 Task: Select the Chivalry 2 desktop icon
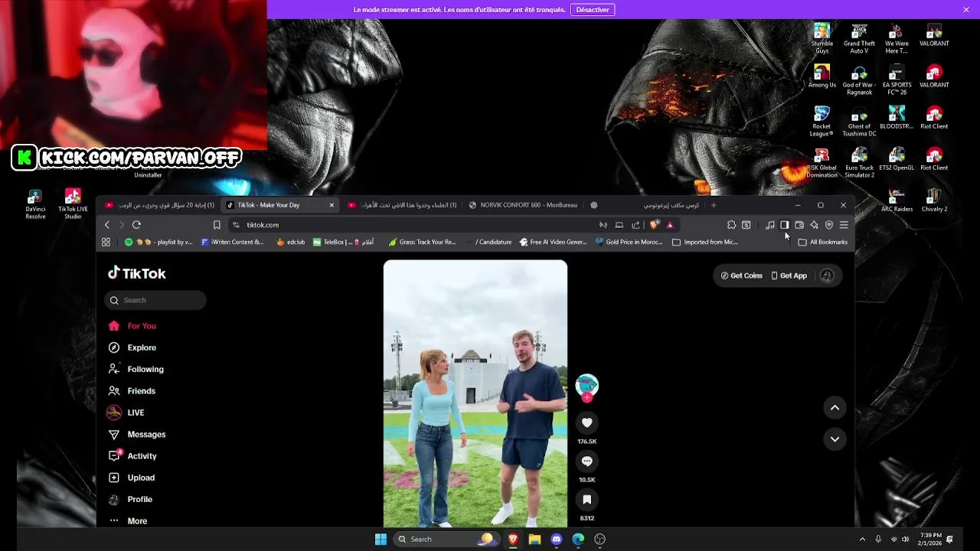click(x=934, y=201)
